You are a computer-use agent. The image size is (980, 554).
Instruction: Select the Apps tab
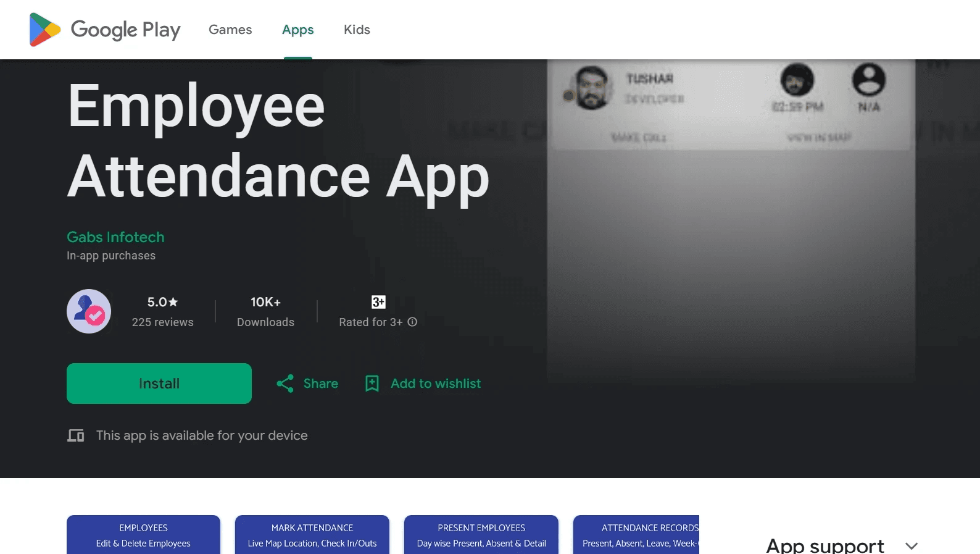(x=298, y=30)
